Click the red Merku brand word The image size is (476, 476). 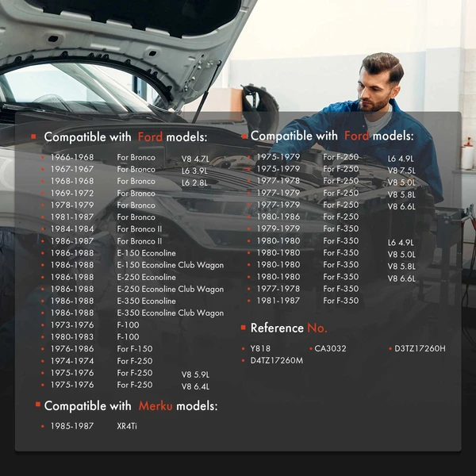(155, 405)
